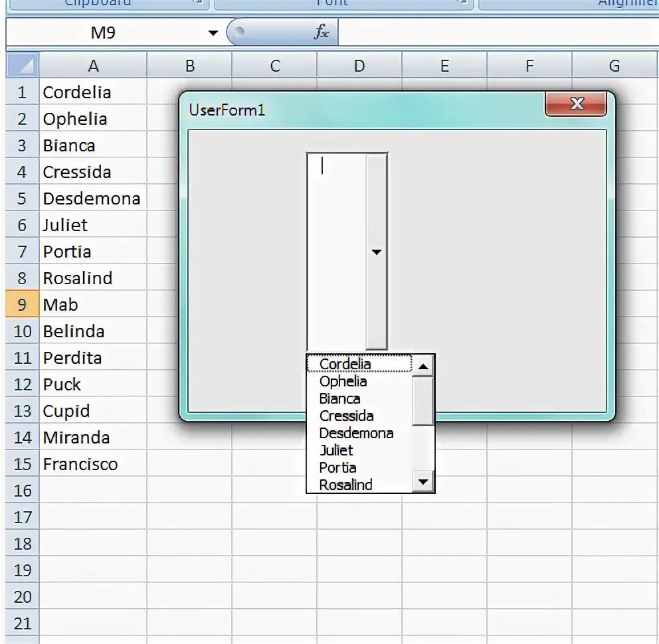The height and width of the screenshot is (644, 659).
Task: Select row 20 header
Action: 23,596
